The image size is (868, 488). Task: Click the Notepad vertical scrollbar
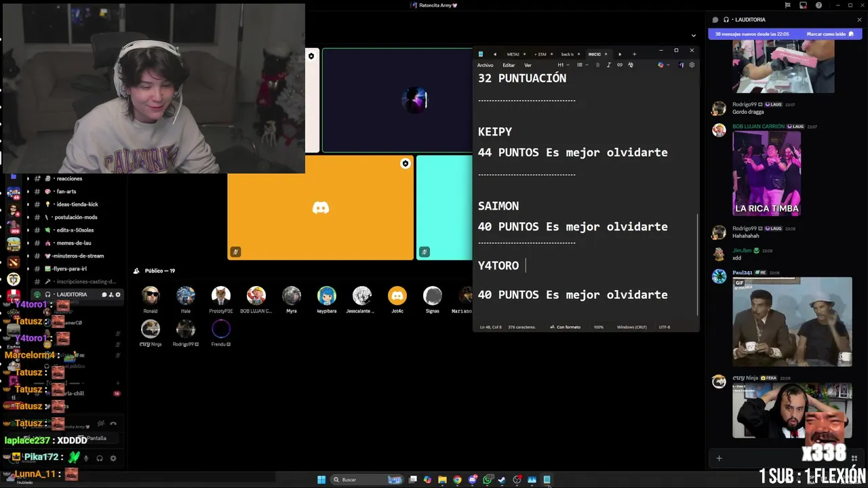pos(697,264)
